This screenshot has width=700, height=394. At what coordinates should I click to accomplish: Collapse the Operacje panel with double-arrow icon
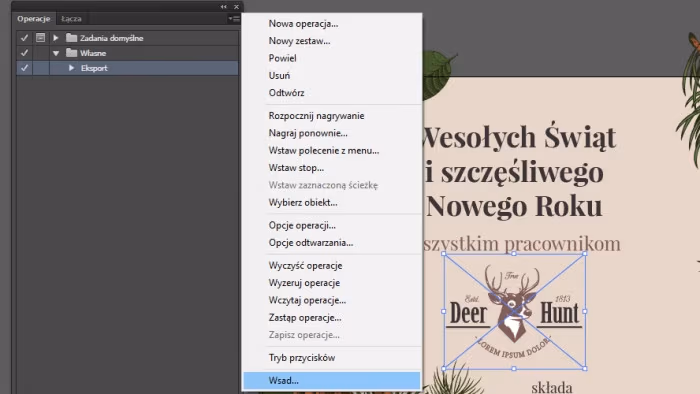click(223, 7)
